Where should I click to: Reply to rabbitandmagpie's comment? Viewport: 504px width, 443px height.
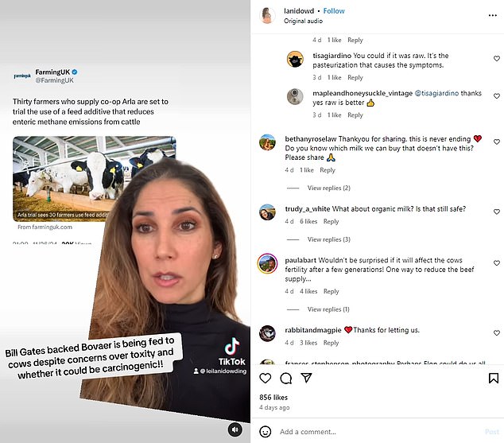(x=331, y=343)
